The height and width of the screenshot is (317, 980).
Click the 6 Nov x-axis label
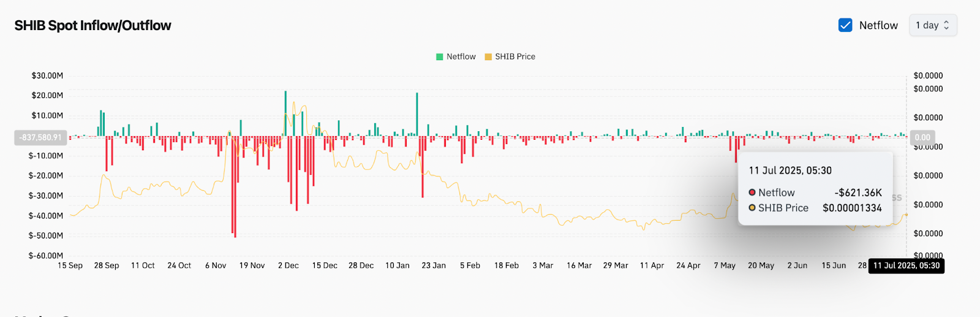tap(216, 265)
